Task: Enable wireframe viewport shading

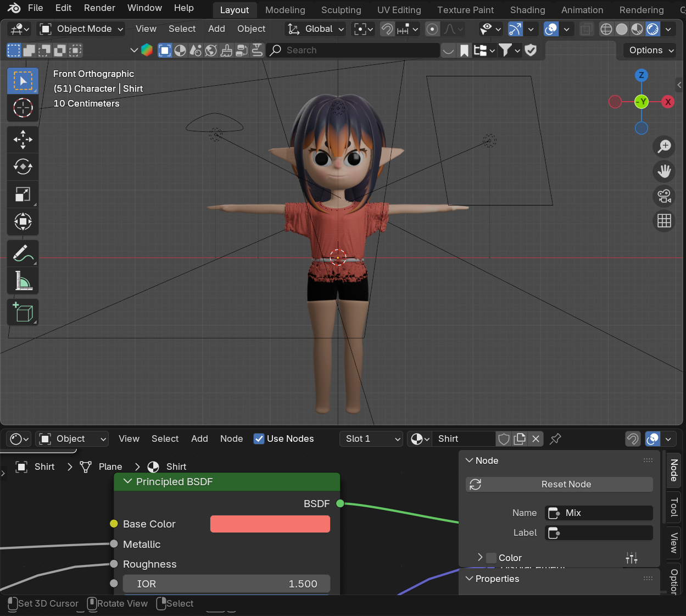Action: click(x=606, y=29)
